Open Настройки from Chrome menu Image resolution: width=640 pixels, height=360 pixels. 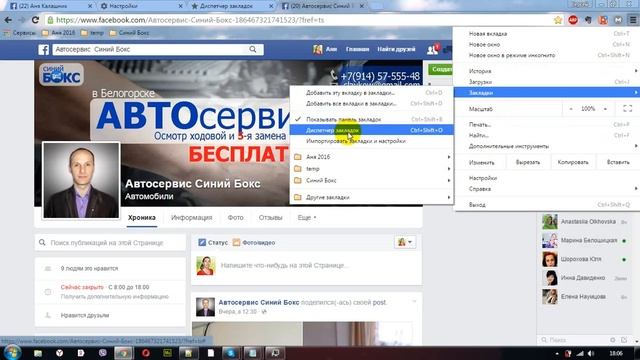click(547, 178)
